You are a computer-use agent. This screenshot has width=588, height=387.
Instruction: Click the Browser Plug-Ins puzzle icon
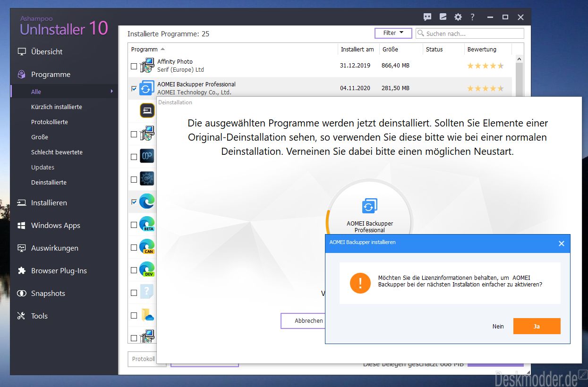21,270
